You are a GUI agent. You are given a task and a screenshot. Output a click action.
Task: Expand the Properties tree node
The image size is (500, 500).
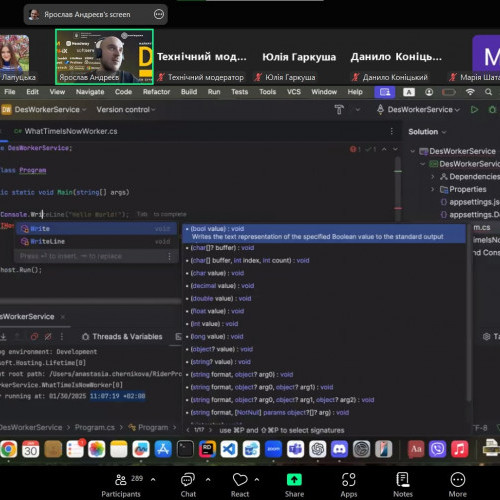click(x=433, y=189)
